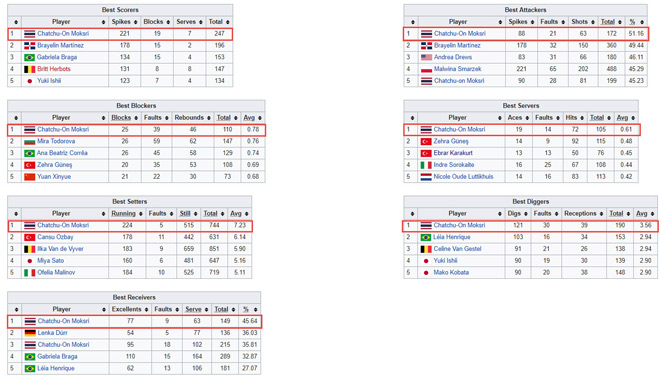Open Mira Todorova player link
The width and height of the screenshot is (660, 380).
tap(56, 141)
